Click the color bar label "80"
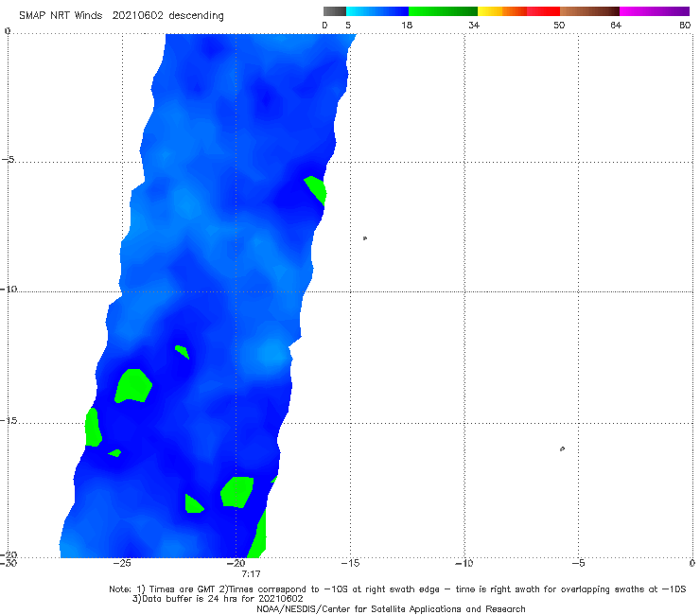This screenshot has height=615, width=700. [685, 25]
